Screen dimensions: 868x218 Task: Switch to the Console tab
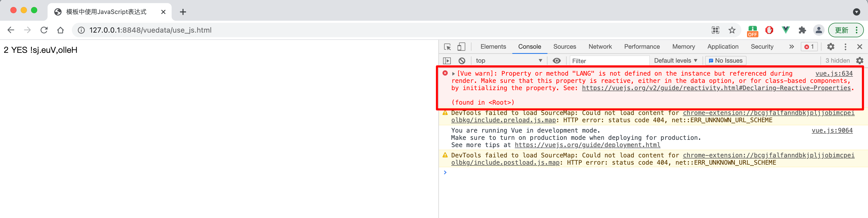529,47
